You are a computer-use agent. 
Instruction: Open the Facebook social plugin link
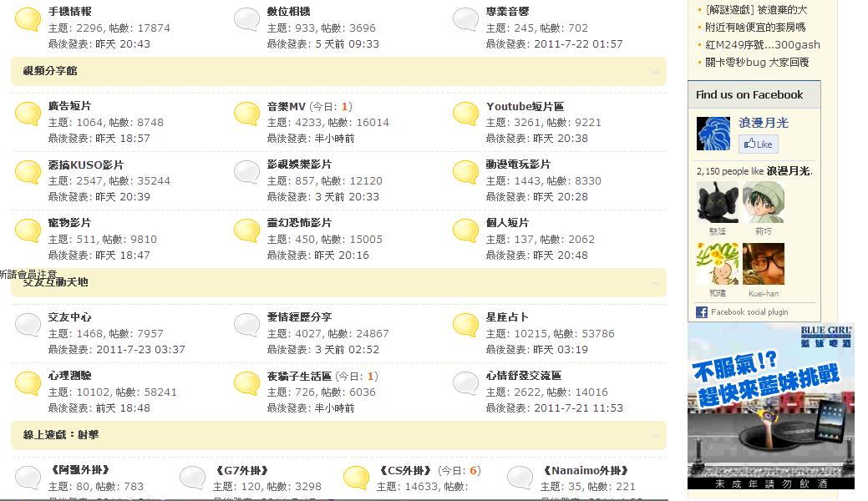pyautogui.click(x=749, y=312)
